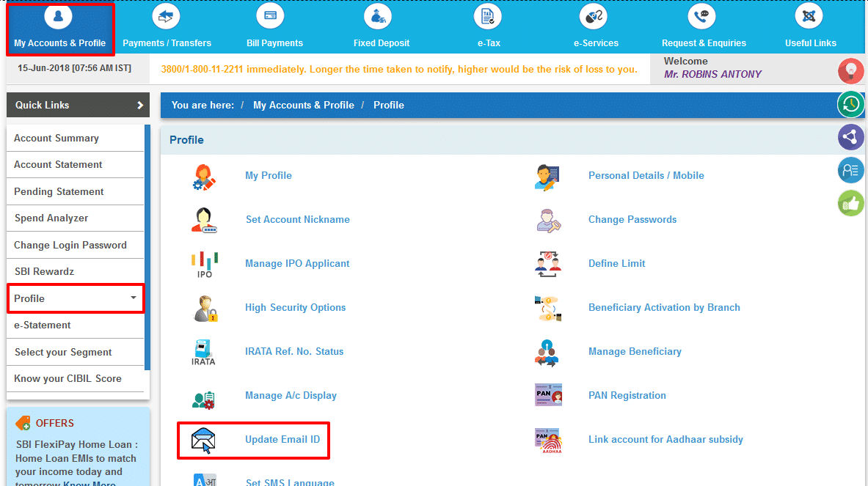Open the Set Account Nickname link
This screenshot has width=868, height=486.
[298, 219]
